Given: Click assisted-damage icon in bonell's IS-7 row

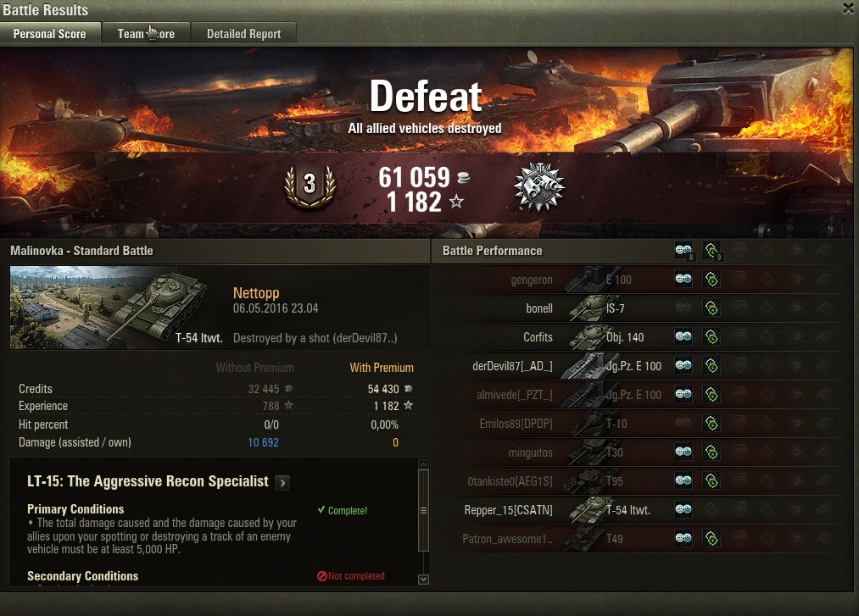Looking at the screenshot, I should [711, 308].
